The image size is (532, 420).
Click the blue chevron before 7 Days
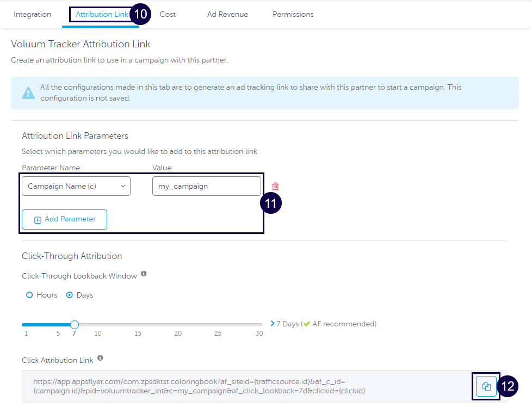(x=272, y=323)
